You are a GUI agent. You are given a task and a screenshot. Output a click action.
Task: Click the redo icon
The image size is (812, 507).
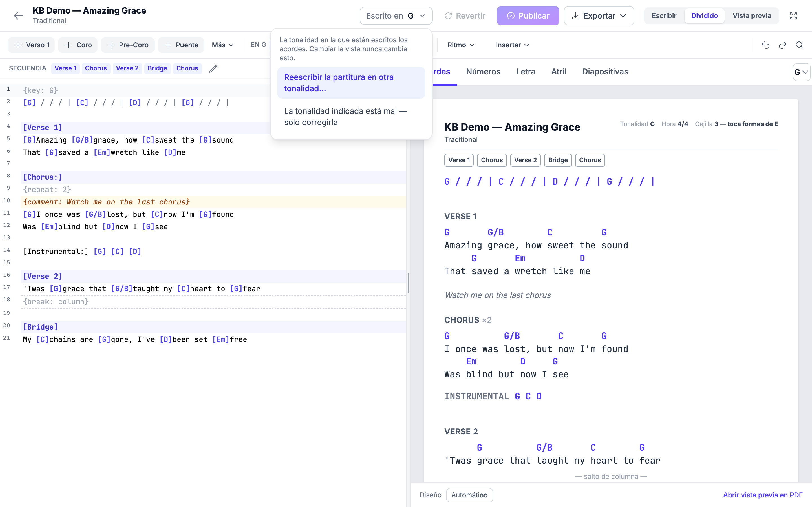click(782, 45)
